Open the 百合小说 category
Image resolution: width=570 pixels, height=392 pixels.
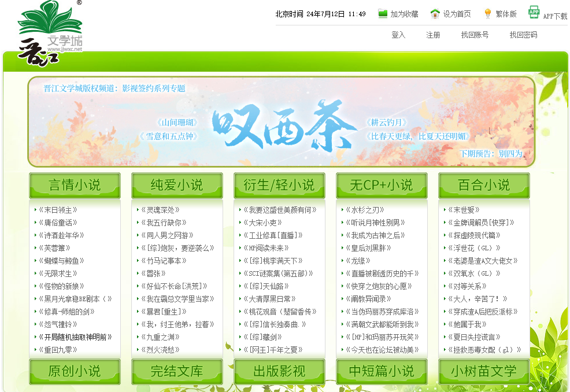coord(484,186)
